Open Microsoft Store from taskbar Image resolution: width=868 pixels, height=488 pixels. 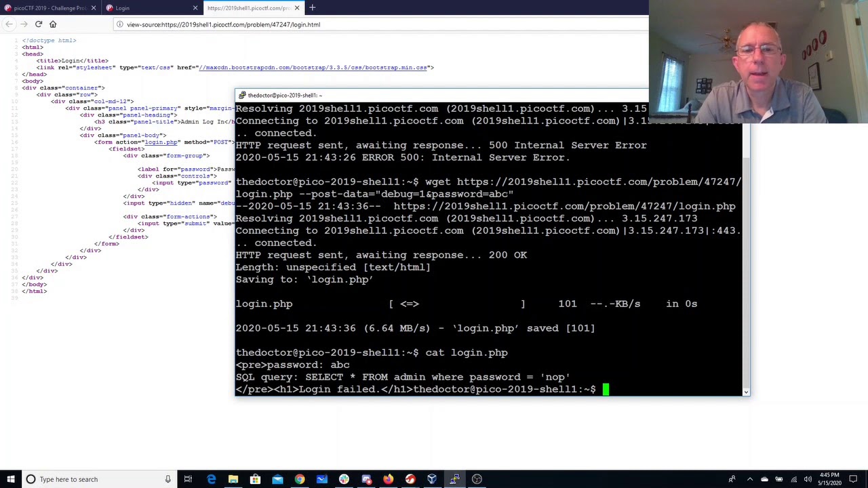(x=255, y=479)
